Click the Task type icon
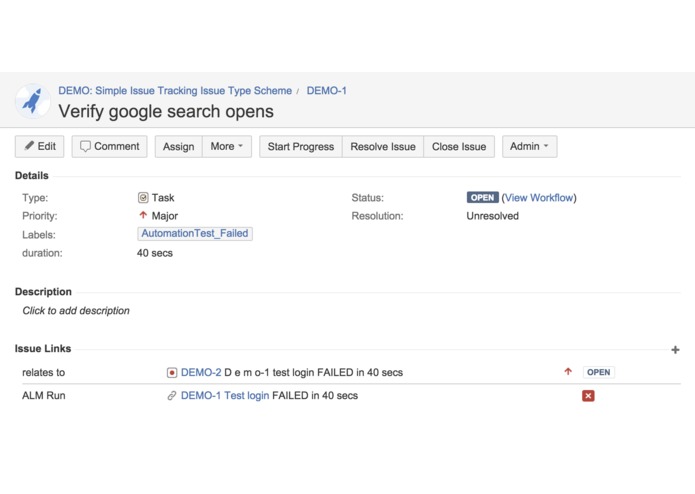 [143, 198]
